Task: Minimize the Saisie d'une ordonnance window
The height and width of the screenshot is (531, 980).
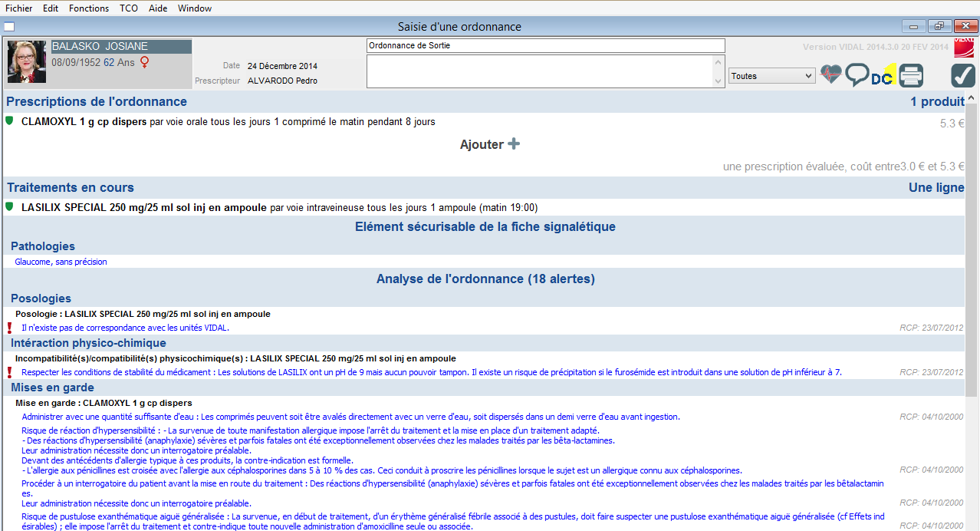Action: pyautogui.click(x=913, y=26)
